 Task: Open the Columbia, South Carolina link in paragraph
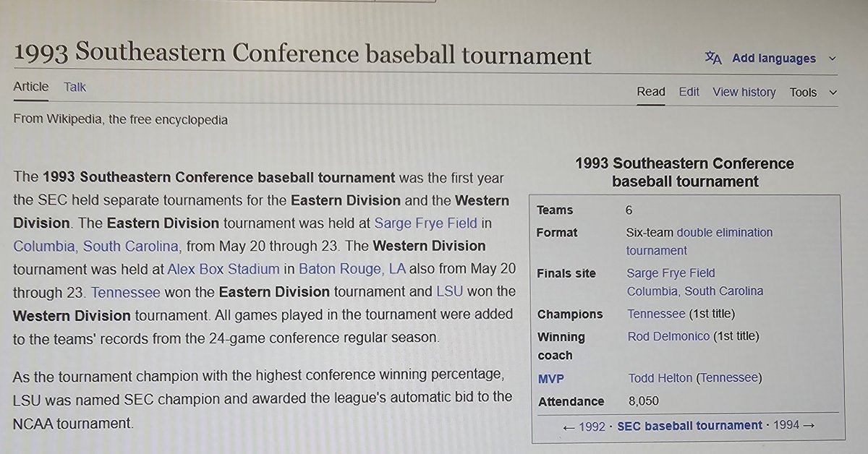[96, 246]
